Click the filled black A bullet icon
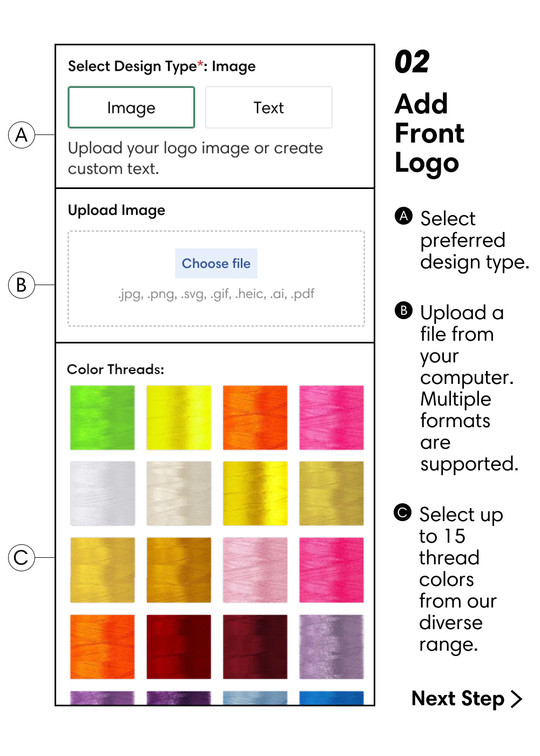 [x=403, y=215]
